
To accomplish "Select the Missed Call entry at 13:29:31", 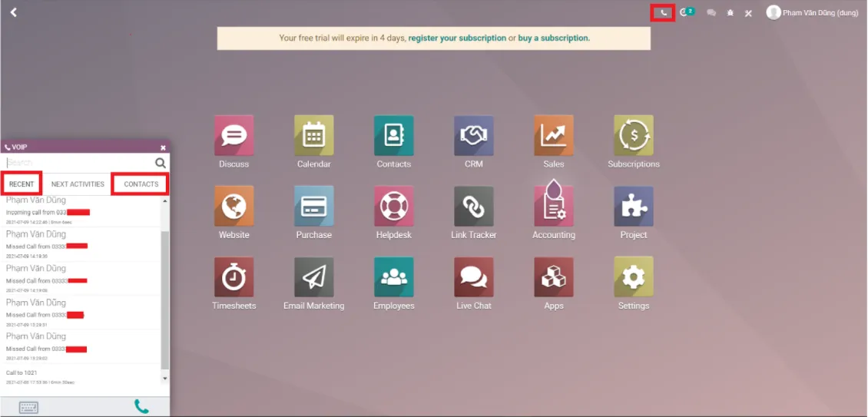I will point(81,313).
